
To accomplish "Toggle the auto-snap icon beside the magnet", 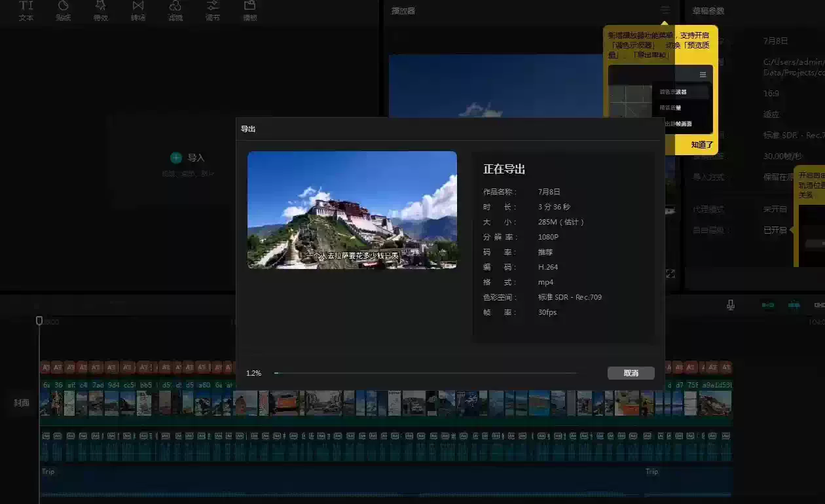I will point(794,305).
